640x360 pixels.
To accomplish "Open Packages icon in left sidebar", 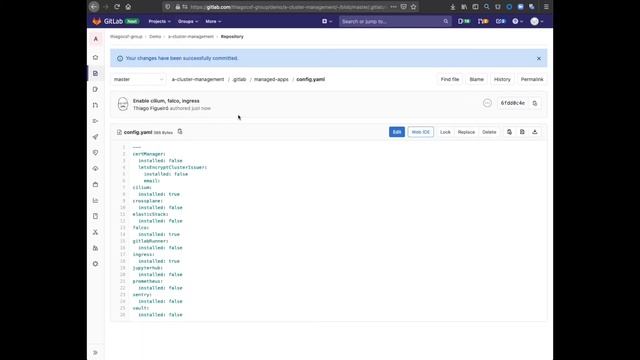I will (x=96, y=184).
